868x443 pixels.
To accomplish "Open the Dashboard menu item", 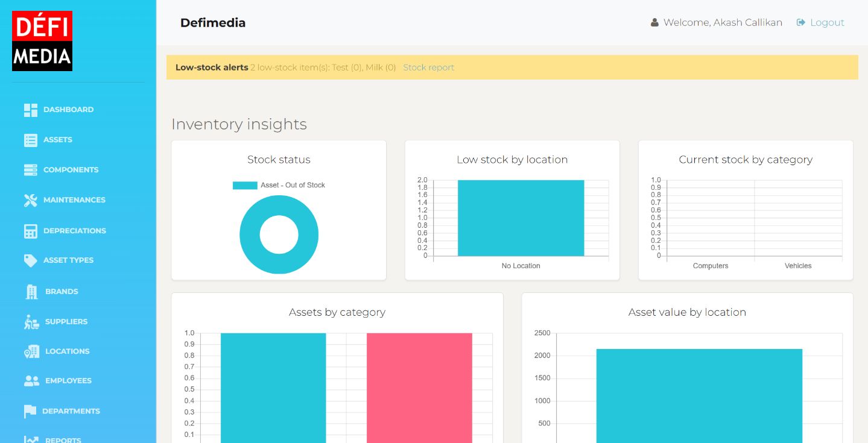I will (68, 110).
